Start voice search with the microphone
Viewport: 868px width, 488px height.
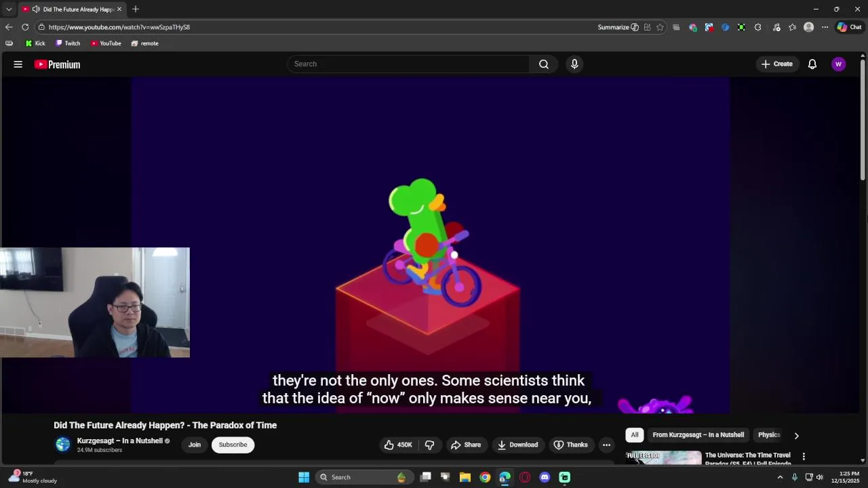click(x=574, y=64)
